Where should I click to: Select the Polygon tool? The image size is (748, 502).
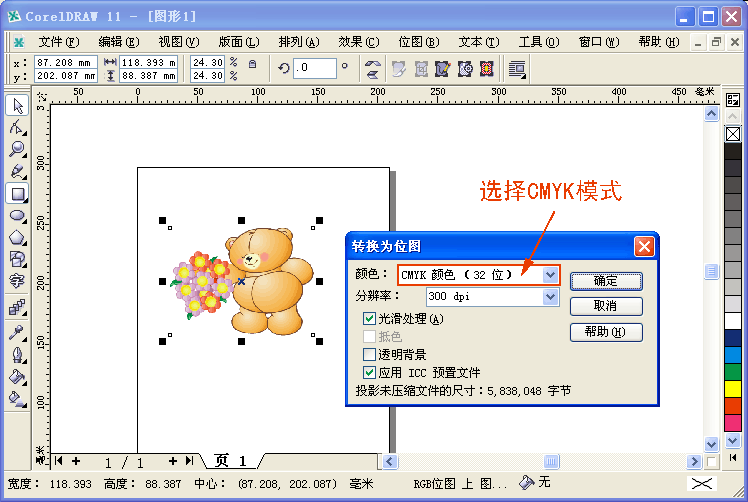click(x=17, y=238)
